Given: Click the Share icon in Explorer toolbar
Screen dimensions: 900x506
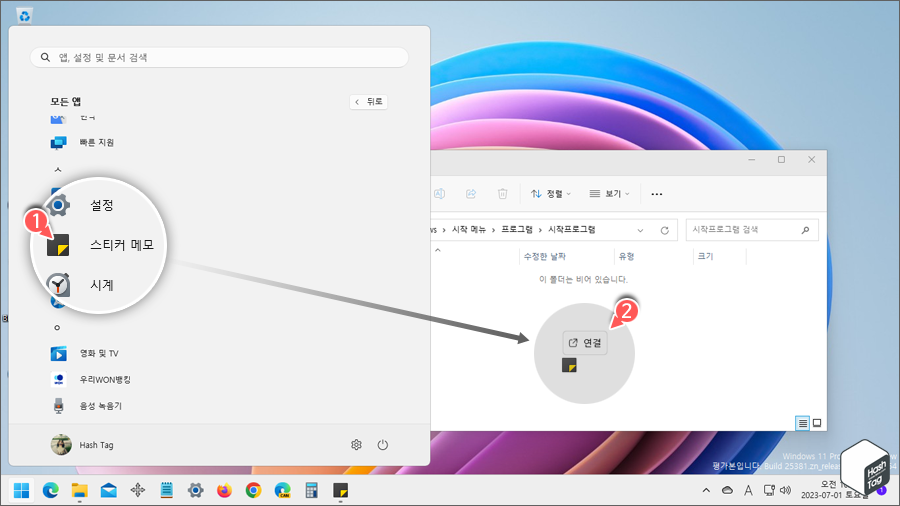Looking at the screenshot, I should pyautogui.click(x=471, y=194).
